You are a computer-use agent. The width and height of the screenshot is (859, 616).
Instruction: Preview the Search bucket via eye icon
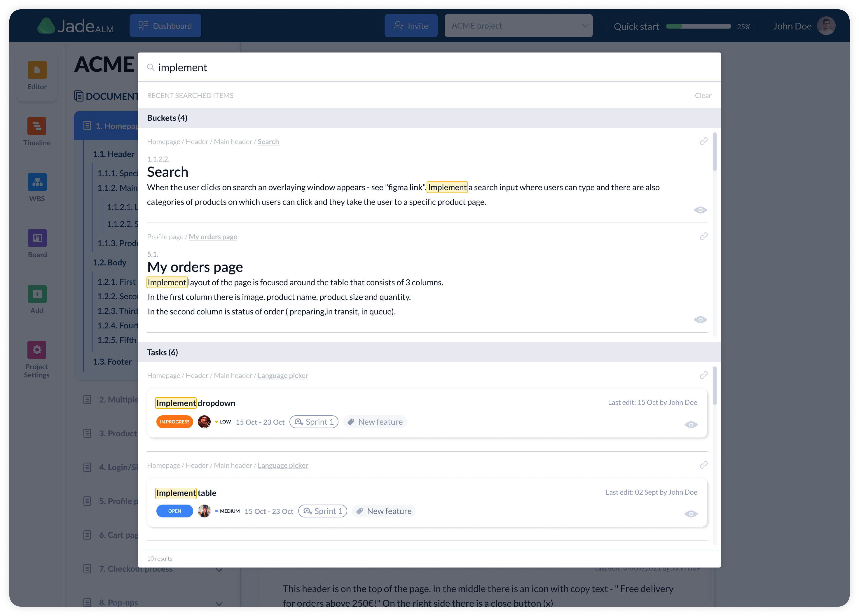tap(700, 210)
